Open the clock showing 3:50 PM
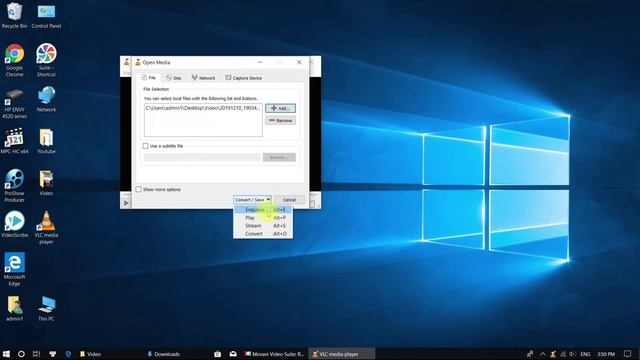The image size is (640, 360). [x=606, y=354]
